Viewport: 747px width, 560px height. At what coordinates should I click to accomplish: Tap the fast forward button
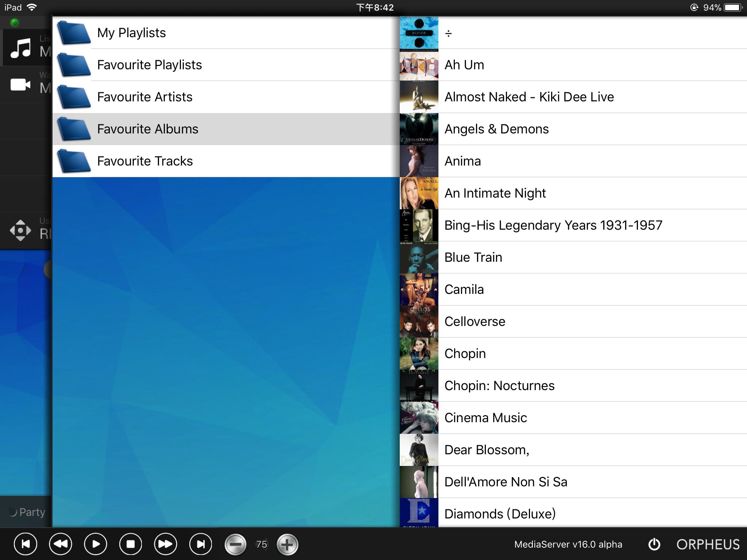click(x=166, y=544)
